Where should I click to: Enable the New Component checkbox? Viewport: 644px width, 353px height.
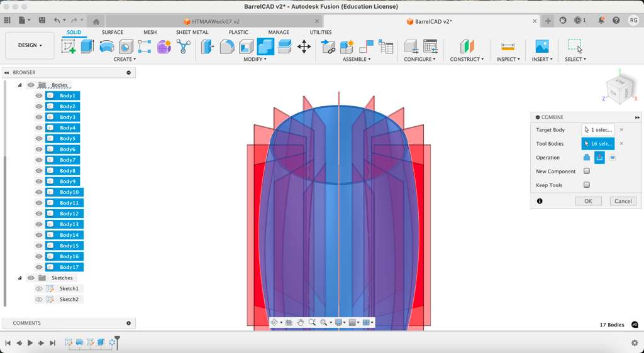[587, 171]
